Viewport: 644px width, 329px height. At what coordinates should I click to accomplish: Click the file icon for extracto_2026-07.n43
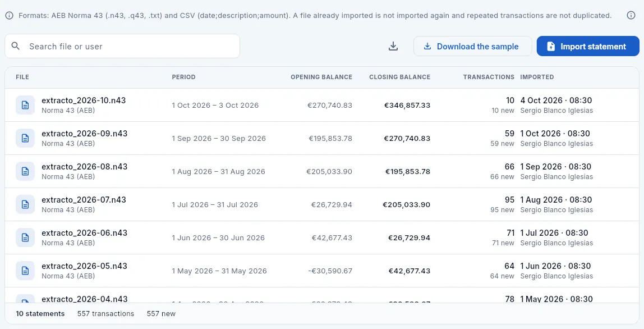pos(25,204)
